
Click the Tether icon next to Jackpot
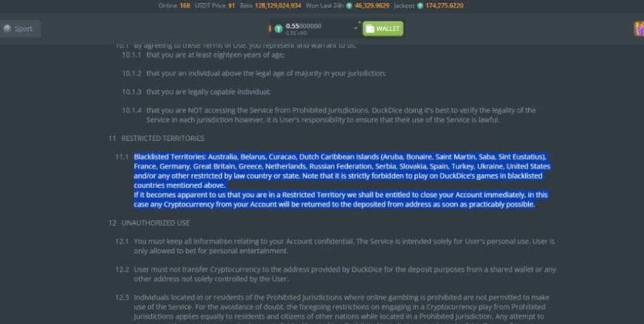point(420,6)
